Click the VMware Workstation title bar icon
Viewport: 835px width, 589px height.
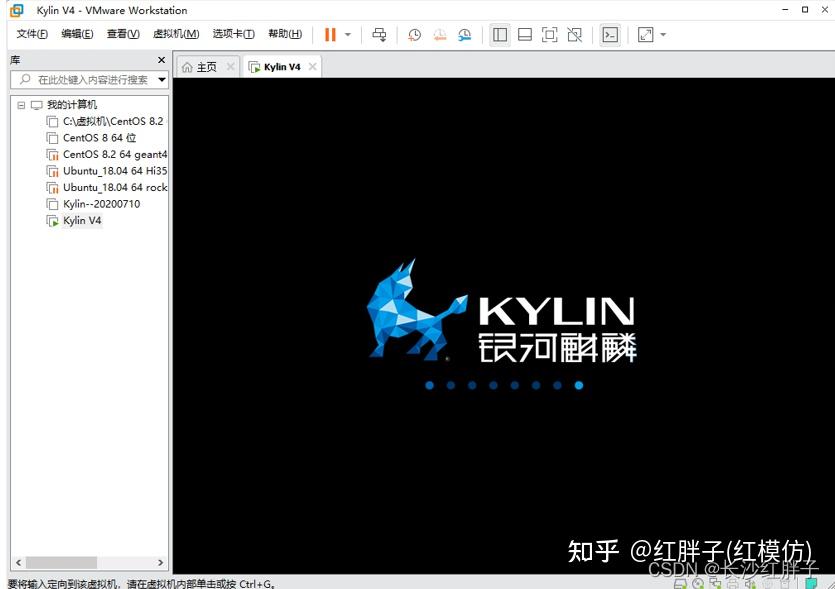point(17,10)
